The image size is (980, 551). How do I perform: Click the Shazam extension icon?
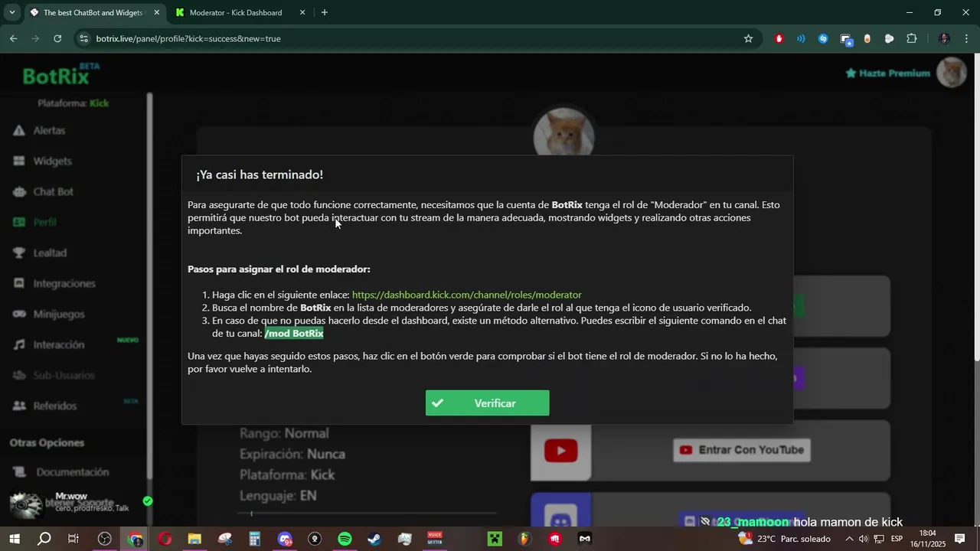[x=823, y=38]
